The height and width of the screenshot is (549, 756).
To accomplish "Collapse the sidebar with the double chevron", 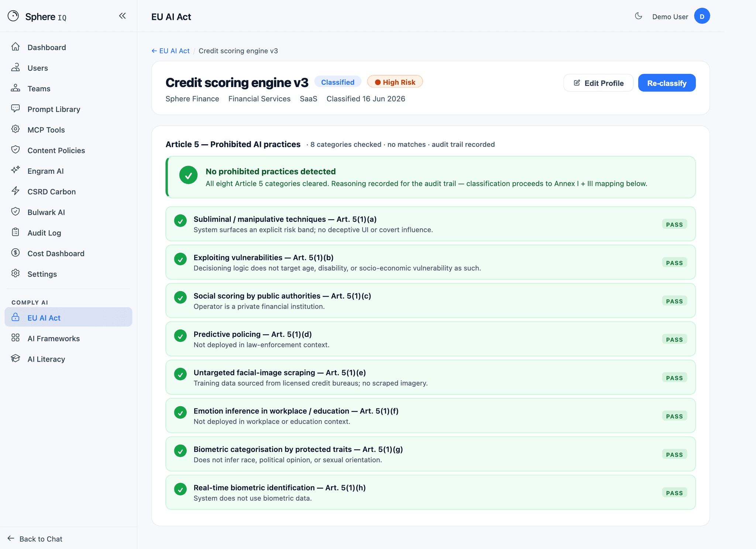I will [x=123, y=16].
